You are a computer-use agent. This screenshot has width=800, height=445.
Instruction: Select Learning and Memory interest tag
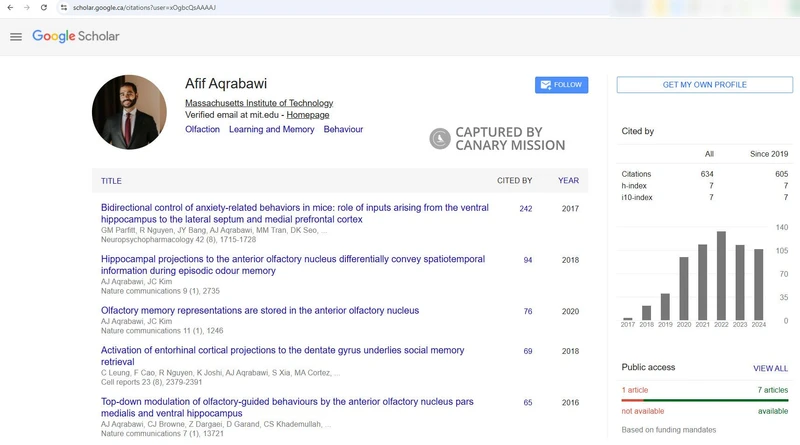[x=271, y=129]
